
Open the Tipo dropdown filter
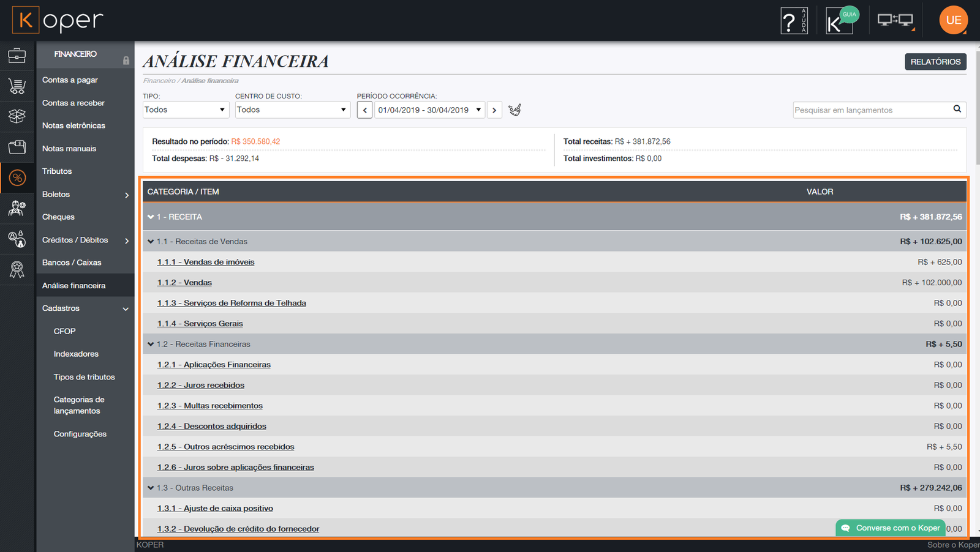[186, 110]
